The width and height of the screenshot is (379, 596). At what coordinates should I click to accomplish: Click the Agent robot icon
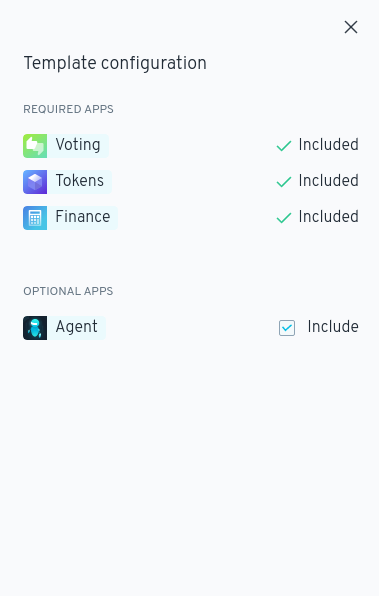(x=35, y=328)
